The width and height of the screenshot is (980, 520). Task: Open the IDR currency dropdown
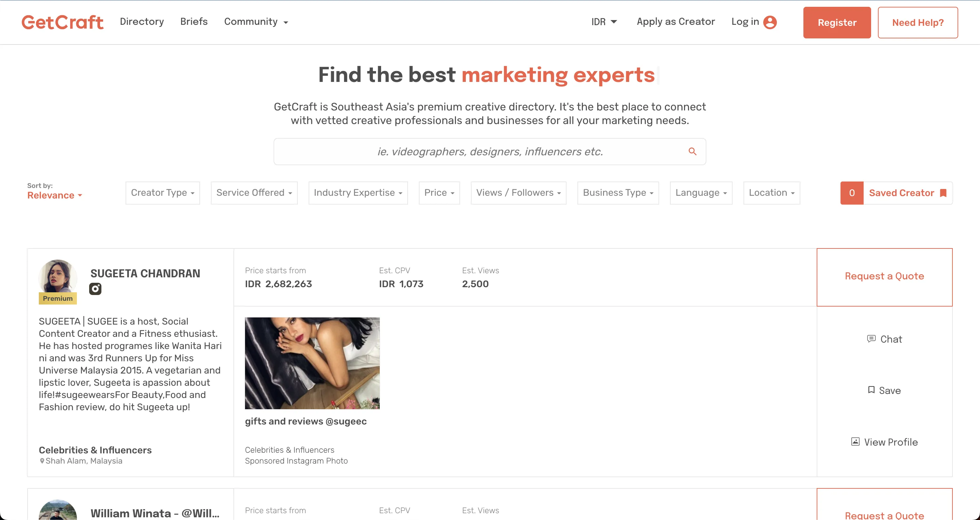(x=604, y=22)
